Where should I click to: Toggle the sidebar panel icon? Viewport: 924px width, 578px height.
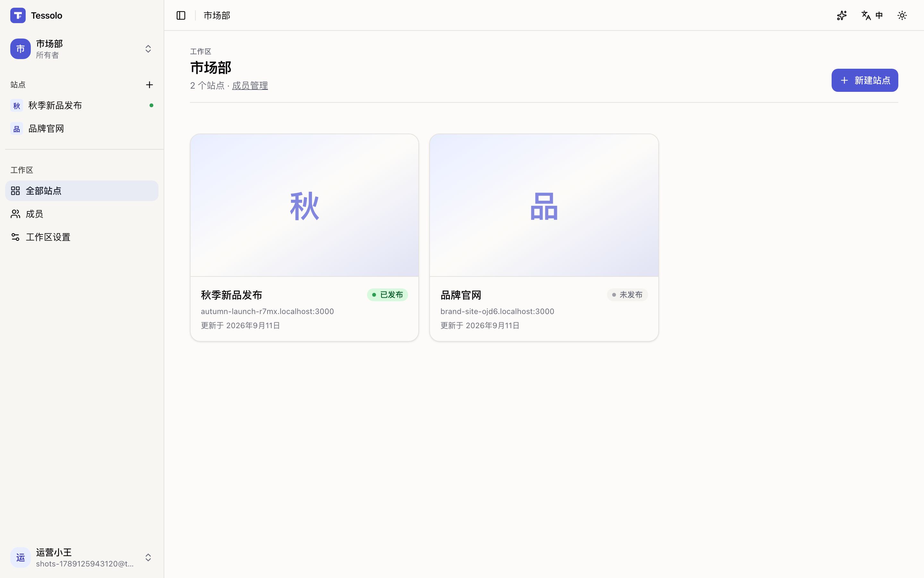tap(181, 16)
